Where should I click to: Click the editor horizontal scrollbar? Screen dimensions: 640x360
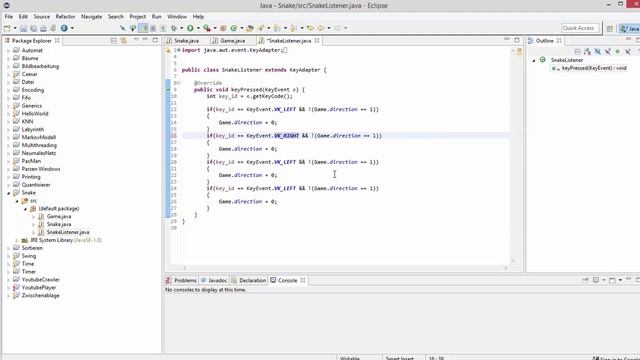[x=345, y=268]
